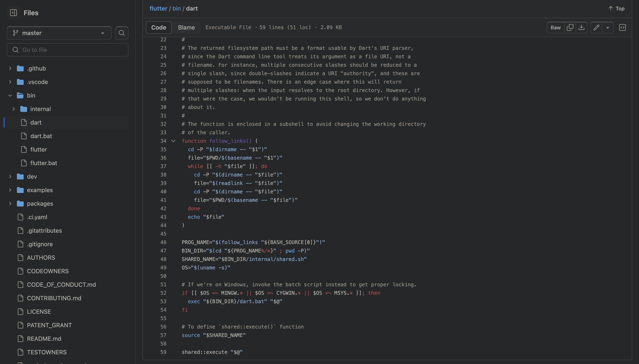
Task: Expand the internal folder
Action: coord(14,109)
